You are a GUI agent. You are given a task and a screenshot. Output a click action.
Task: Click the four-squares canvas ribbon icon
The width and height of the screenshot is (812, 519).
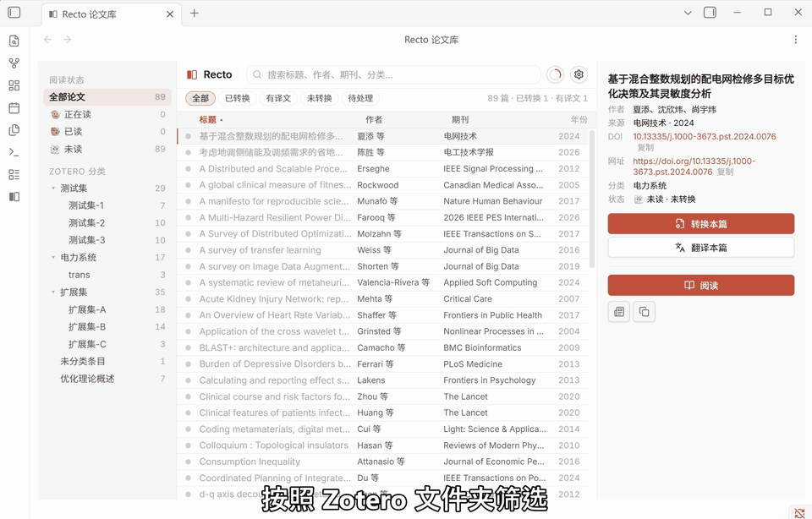14,85
